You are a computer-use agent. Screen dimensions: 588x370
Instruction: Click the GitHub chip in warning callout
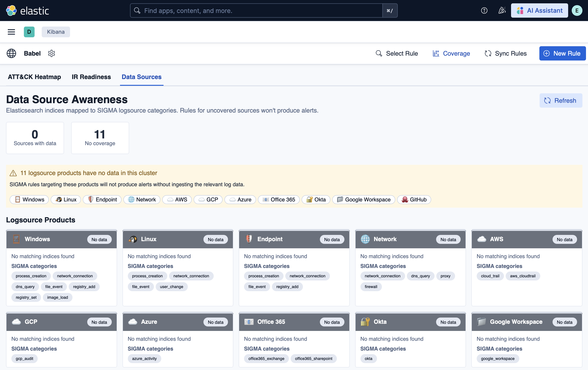point(414,199)
